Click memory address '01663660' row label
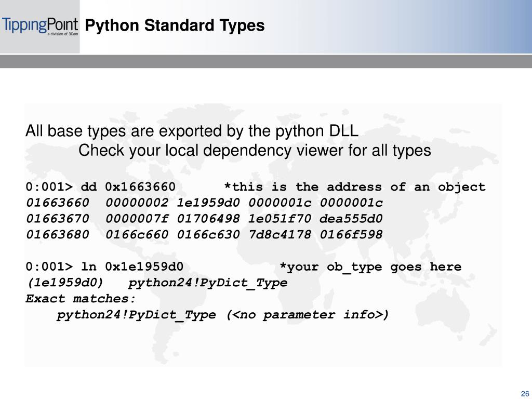The height and width of the screenshot is (399, 532). (57, 203)
